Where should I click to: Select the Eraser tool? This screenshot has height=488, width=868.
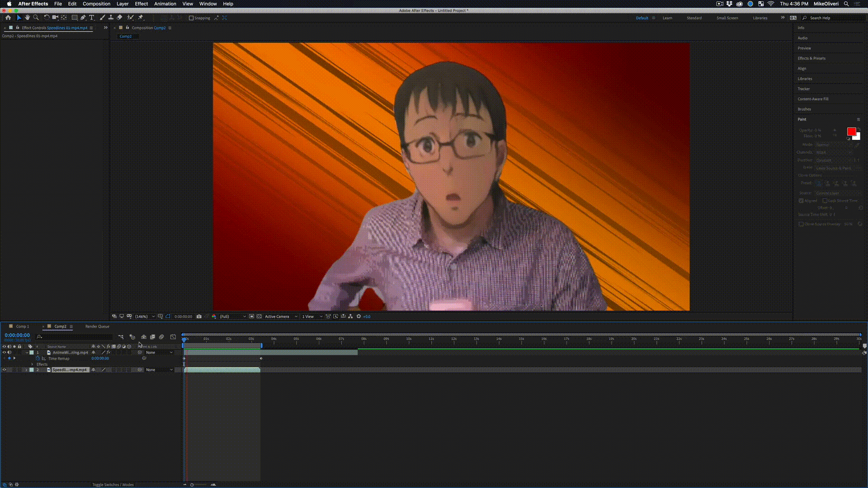120,18
